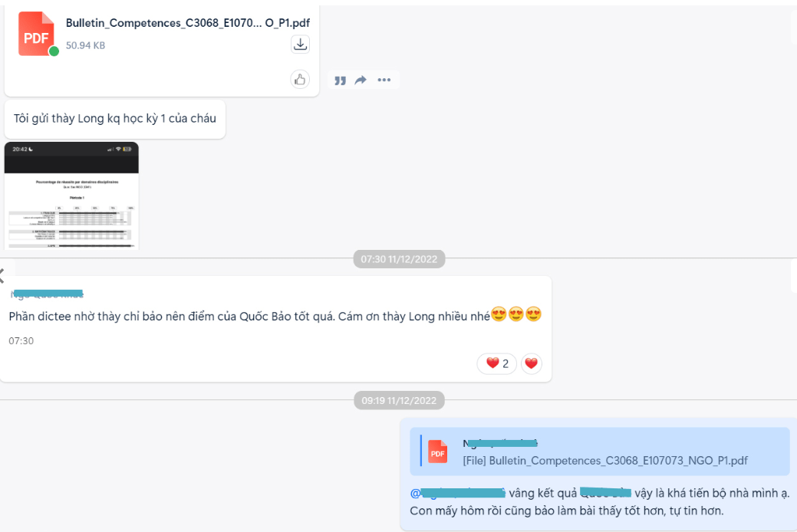Open Bulletin_Competences_C3068_E1070 file name
The height and width of the screenshot is (532, 797).
tap(188, 23)
